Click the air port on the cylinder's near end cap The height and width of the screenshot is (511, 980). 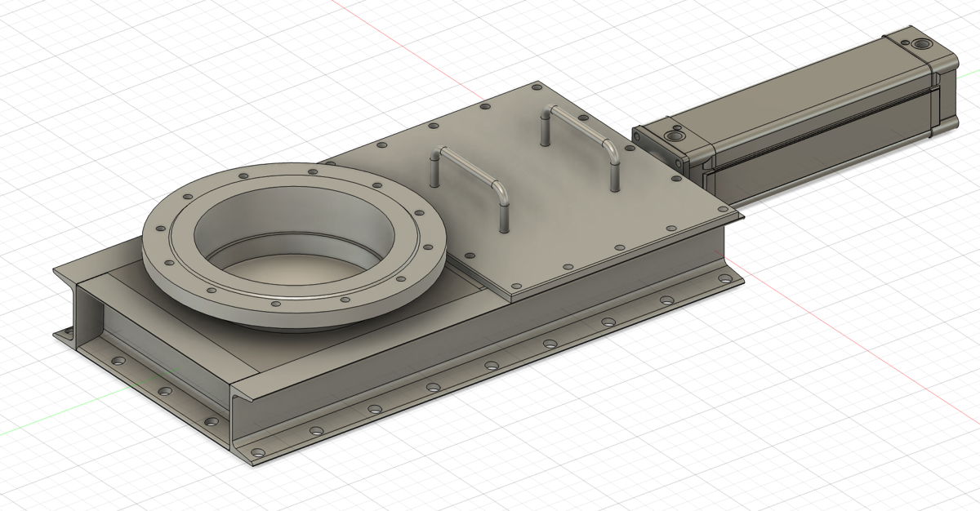(675, 138)
